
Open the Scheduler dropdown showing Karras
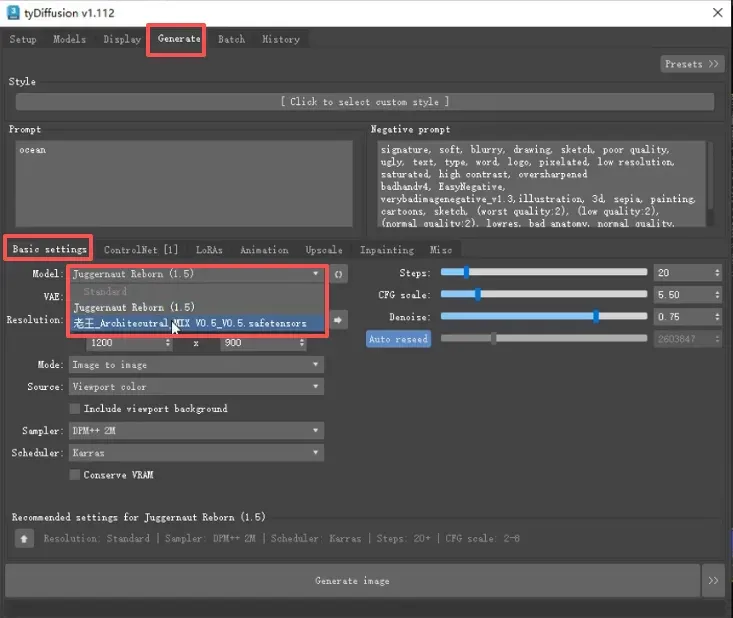point(196,453)
